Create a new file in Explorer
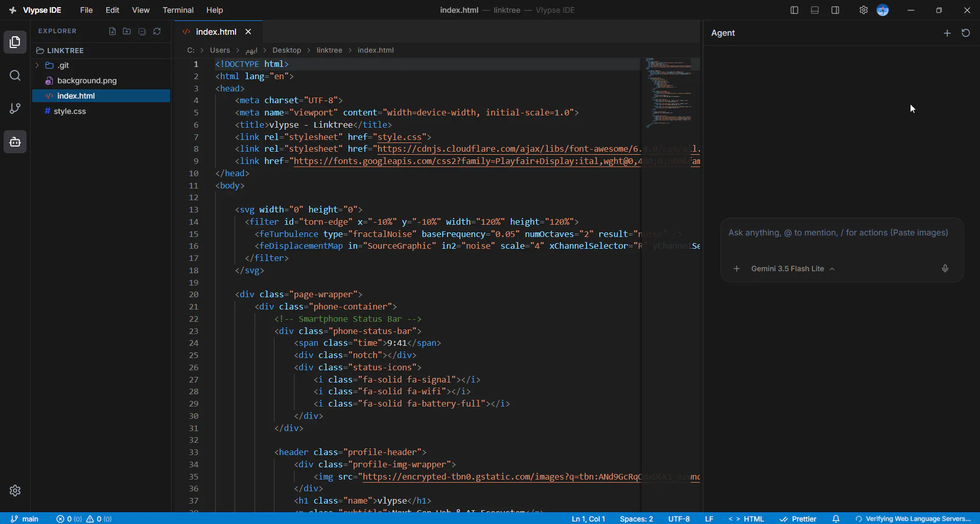The width and height of the screenshot is (980, 524). click(112, 31)
